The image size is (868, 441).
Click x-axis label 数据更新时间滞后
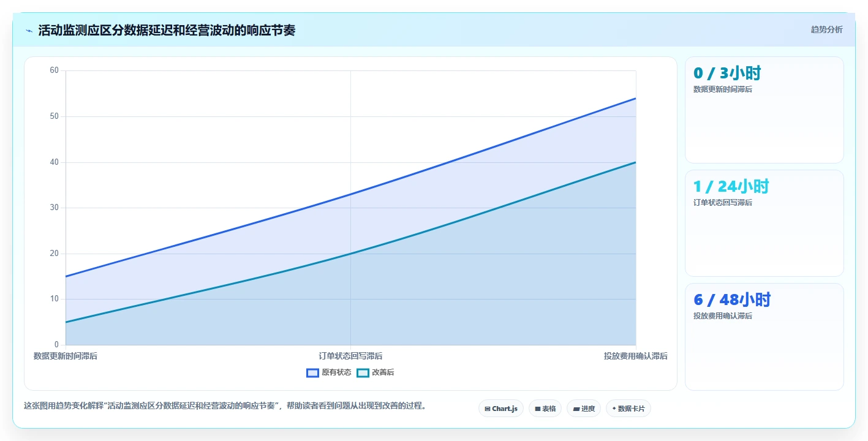pos(66,356)
